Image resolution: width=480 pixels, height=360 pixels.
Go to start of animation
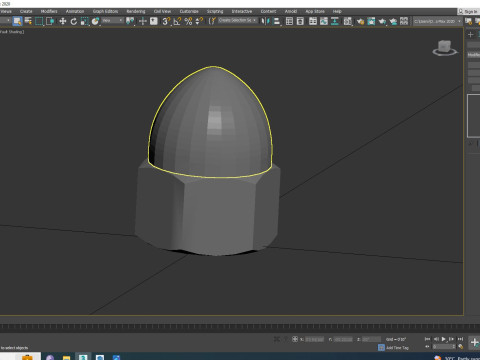point(427,339)
